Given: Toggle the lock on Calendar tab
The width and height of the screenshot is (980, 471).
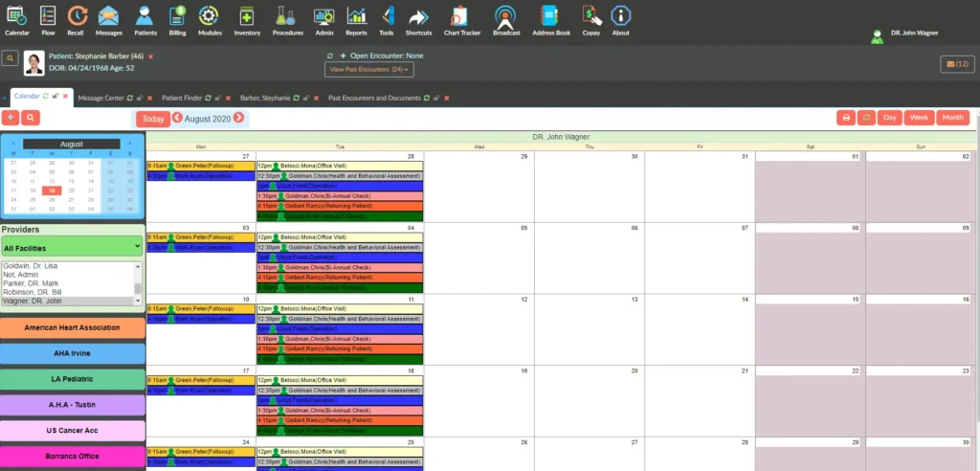Looking at the screenshot, I should (x=56, y=98).
